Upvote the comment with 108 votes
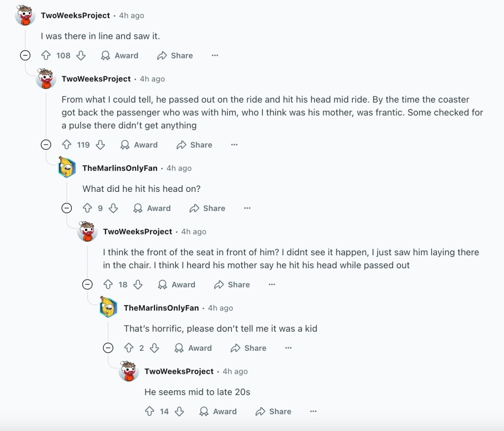The width and height of the screenshot is (504, 431). point(46,56)
